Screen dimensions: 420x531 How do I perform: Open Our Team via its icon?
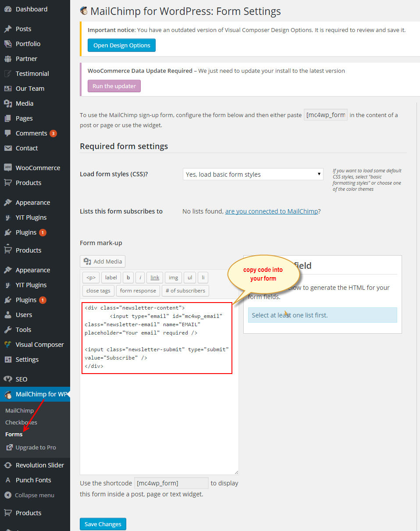click(8, 89)
